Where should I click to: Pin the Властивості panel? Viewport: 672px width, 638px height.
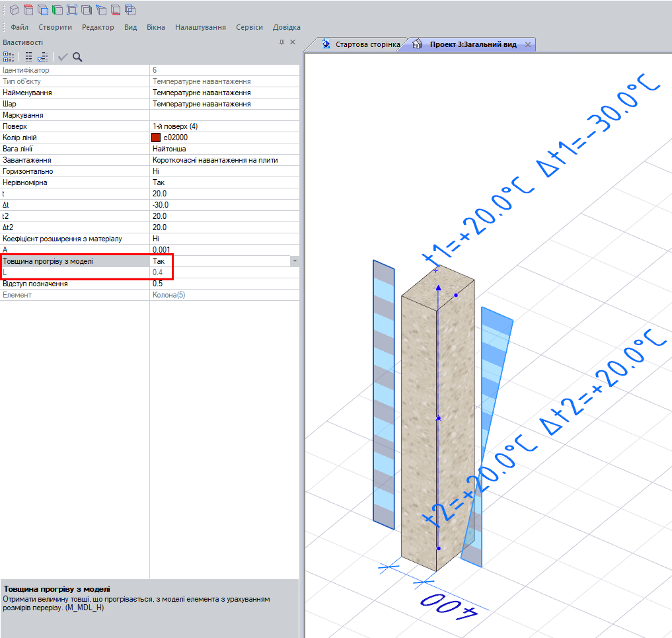281,42
